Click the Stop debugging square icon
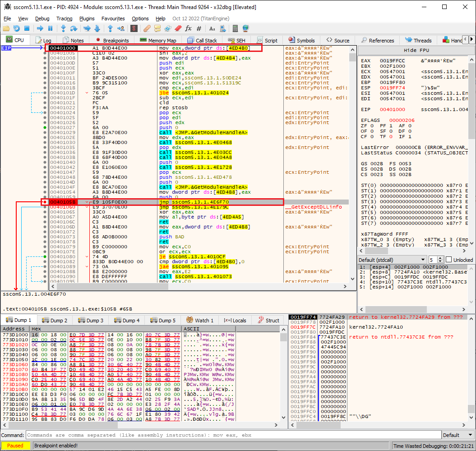 pyautogui.click(x=27, y=28)
